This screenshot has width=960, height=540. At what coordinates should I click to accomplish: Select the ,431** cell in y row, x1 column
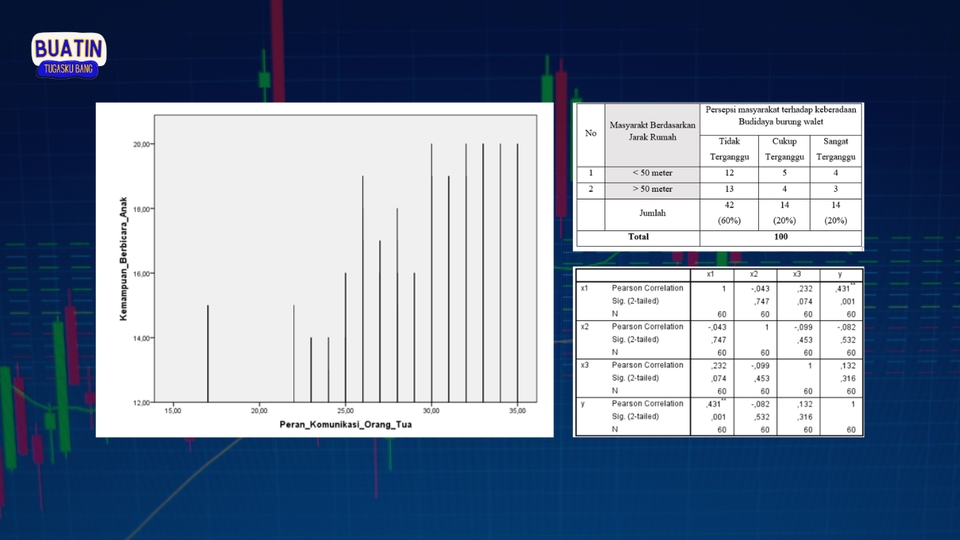(x=714, y=404)
